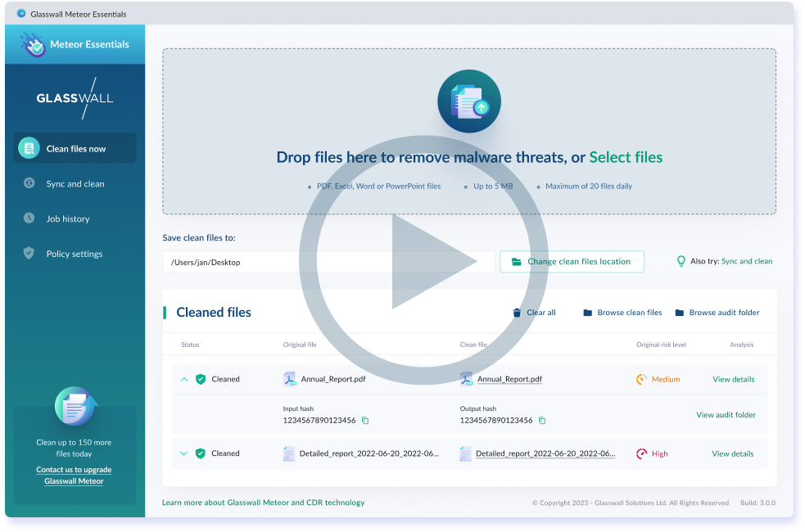Screen dimensions: 805x532
Task: Click the input hash value 1234567890123456
Action: [319, 420]
